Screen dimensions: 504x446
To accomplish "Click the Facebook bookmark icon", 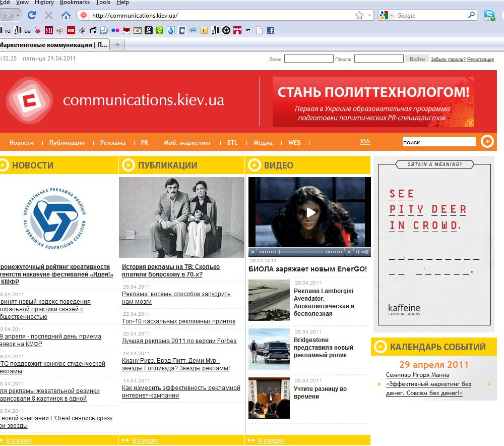I will coord(271,30).
